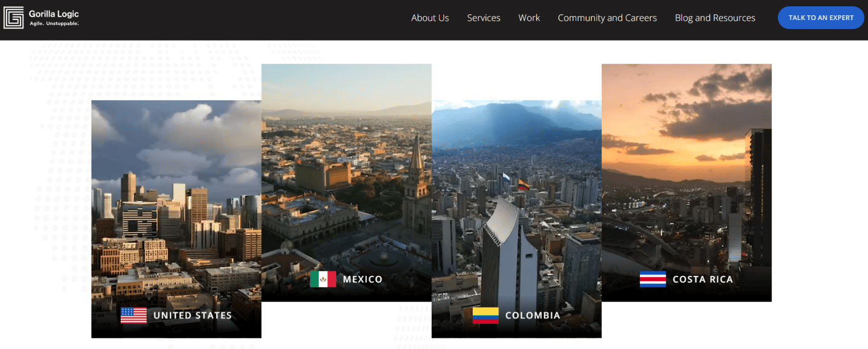Select the UNITED STATES label text
The height and width of the screenshot is (349, 868).
coord(192,315)
